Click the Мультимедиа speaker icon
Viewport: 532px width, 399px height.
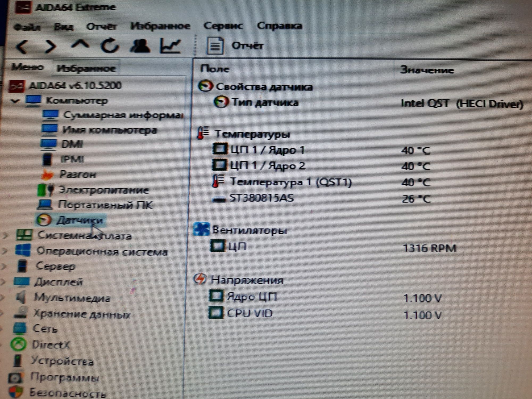(21, 297)
